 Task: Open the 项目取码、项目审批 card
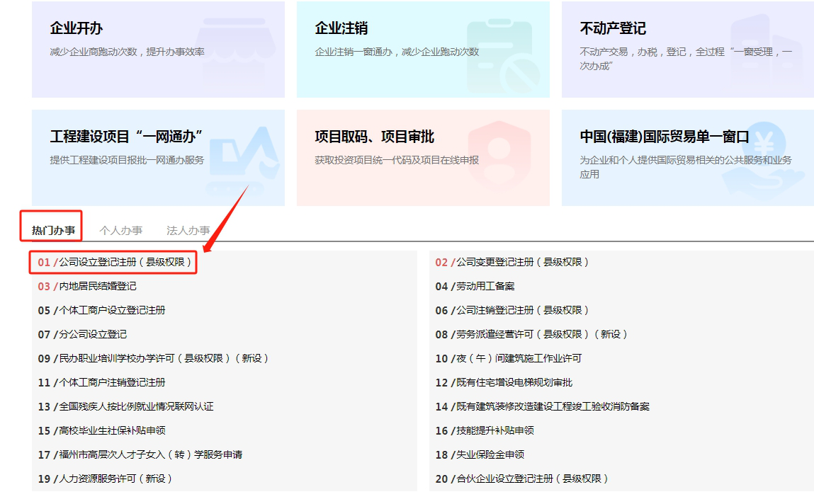423,158
